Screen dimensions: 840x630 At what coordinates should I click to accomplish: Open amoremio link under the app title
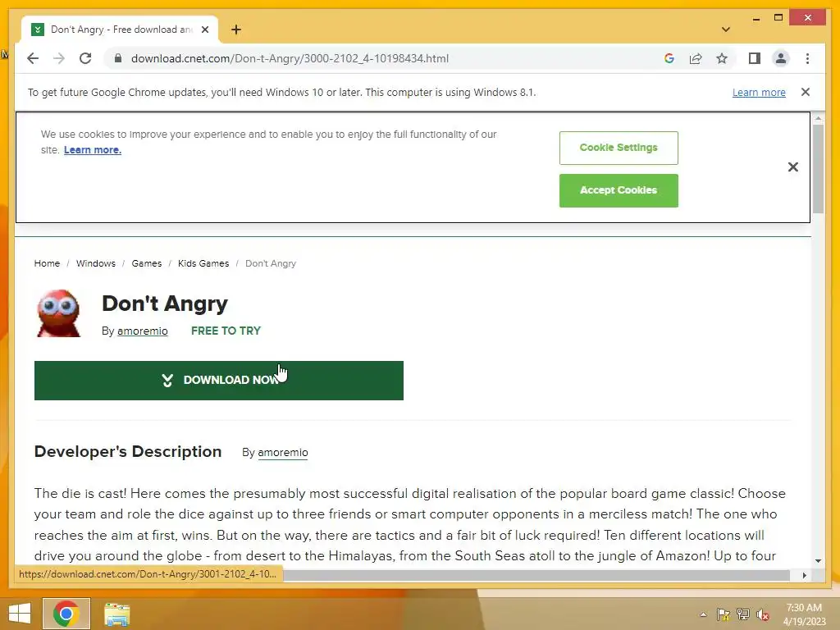click(143, 331)
